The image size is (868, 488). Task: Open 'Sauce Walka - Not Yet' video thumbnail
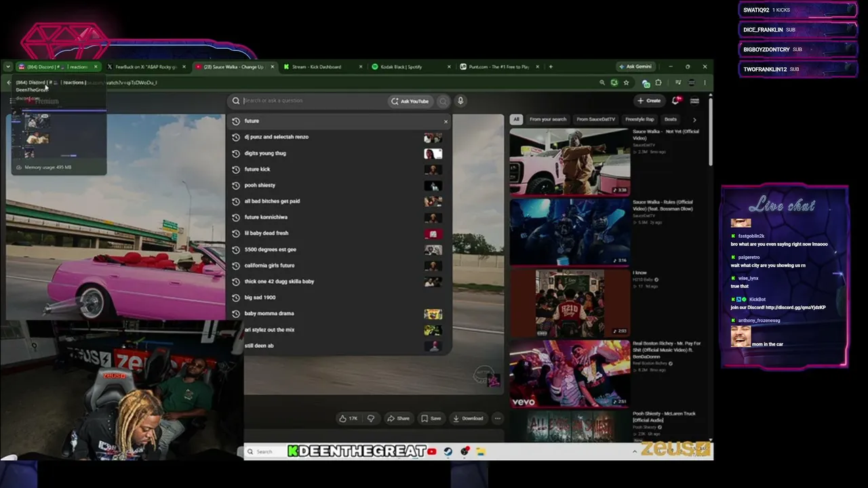click(570, 162)
